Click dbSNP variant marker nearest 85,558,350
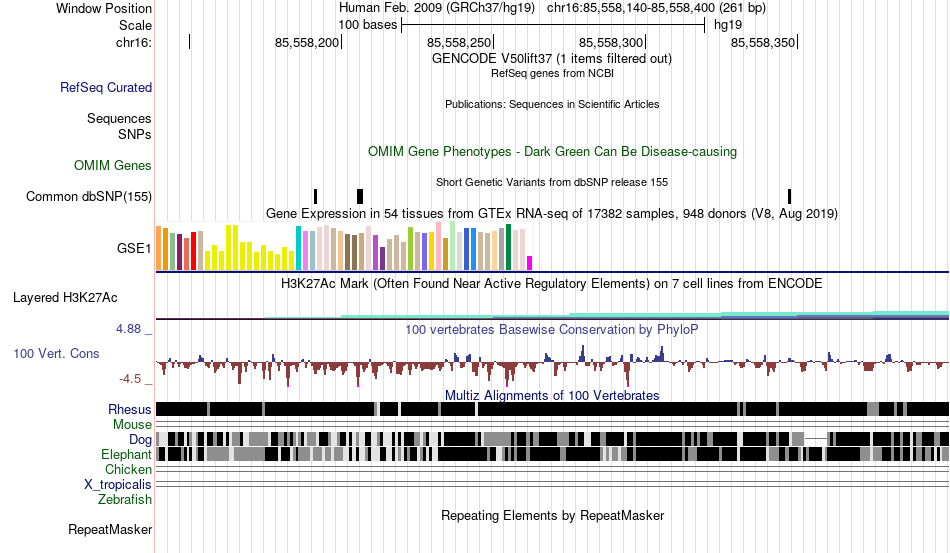 [789, 196]
